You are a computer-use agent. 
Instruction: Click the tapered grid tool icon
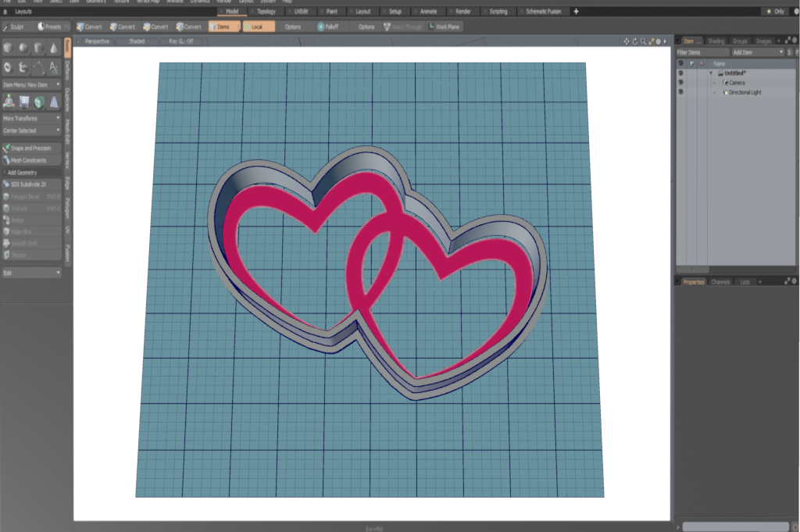tap(54, 102)
